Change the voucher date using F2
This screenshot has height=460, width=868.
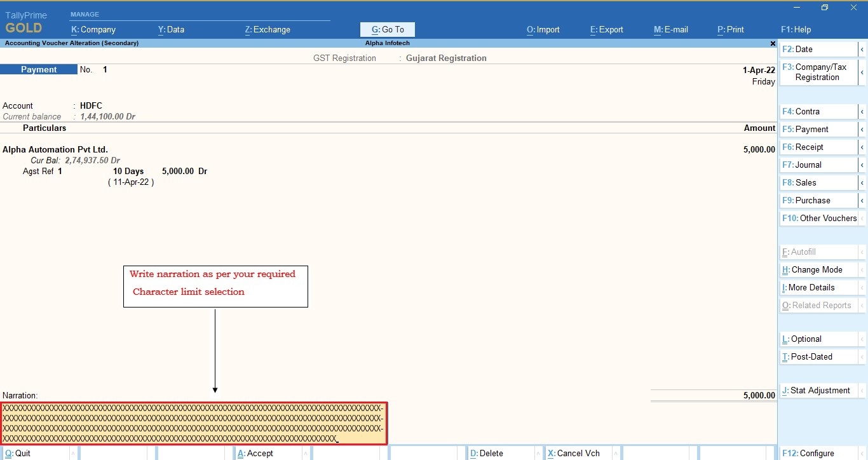[813, 49]
